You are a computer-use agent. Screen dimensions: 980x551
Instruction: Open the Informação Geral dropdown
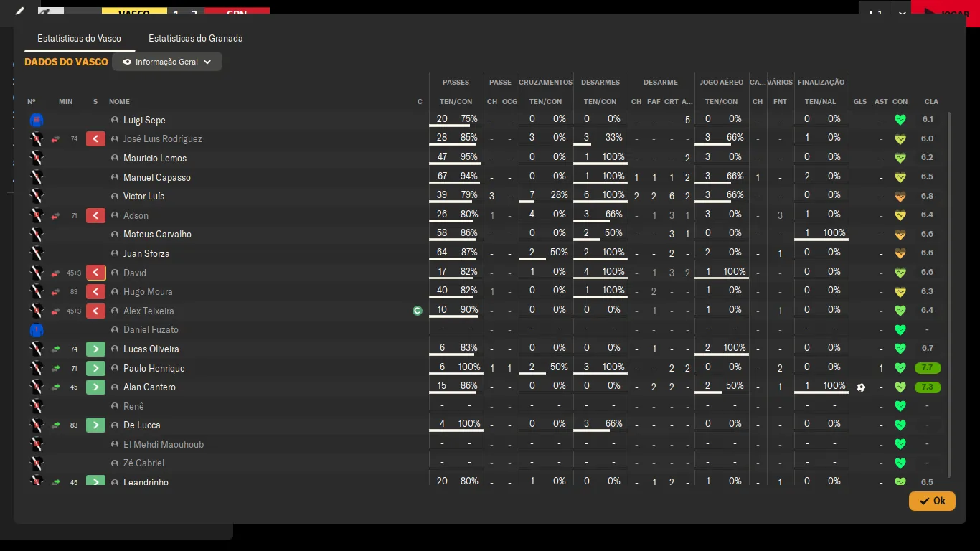coord(167,62)
